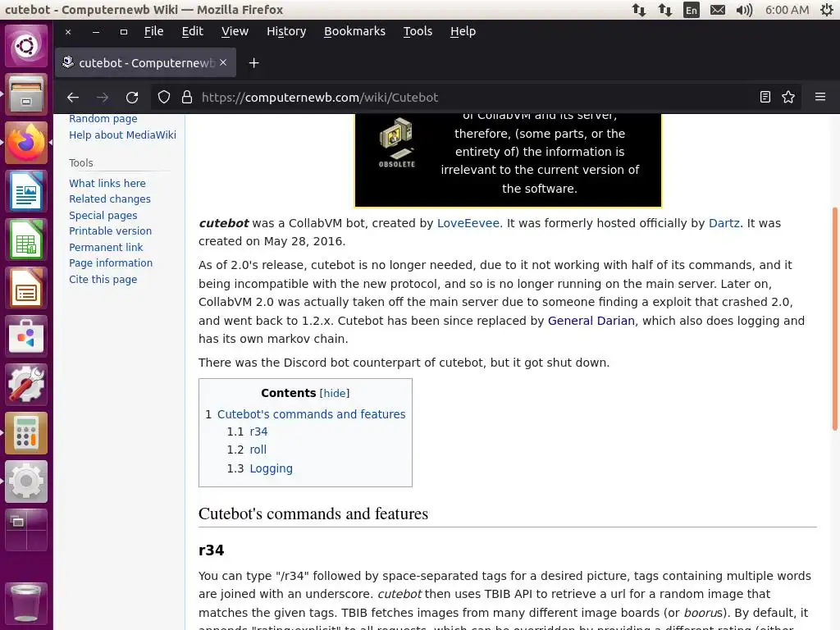Reload the current page
The image size is (840, 630).
(132, 98)
